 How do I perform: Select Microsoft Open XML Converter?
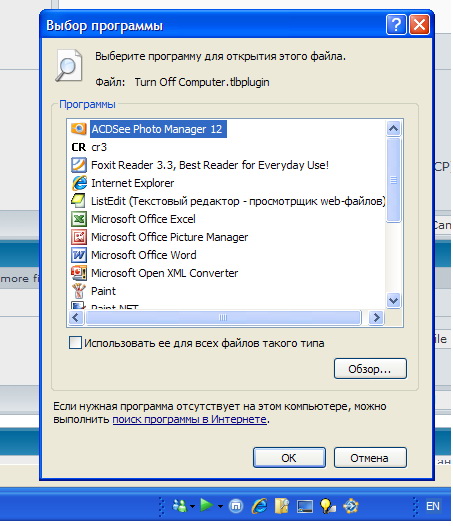tap(164, 273)
